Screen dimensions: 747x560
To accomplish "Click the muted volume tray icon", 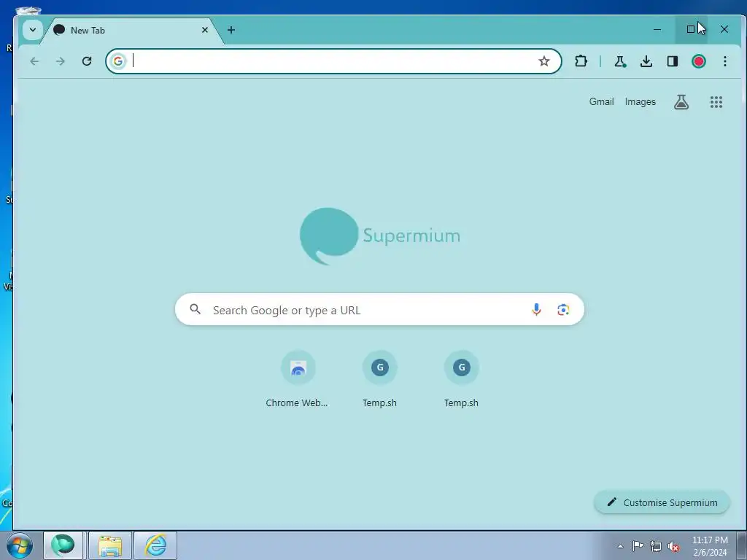I will 673,546.
